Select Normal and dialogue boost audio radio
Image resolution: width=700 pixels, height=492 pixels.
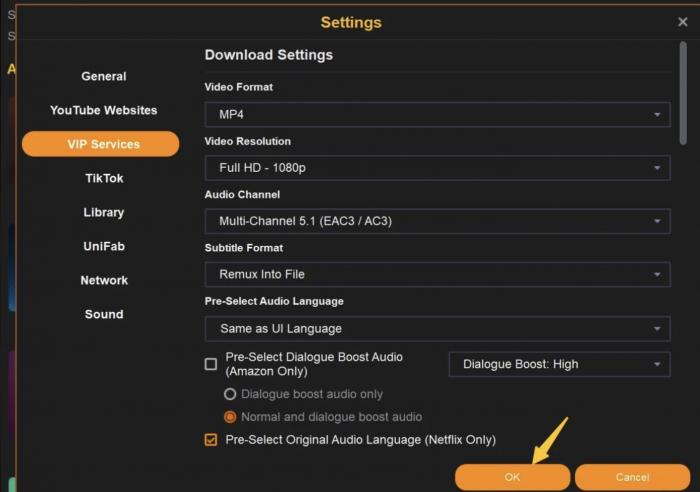point(230,417)
